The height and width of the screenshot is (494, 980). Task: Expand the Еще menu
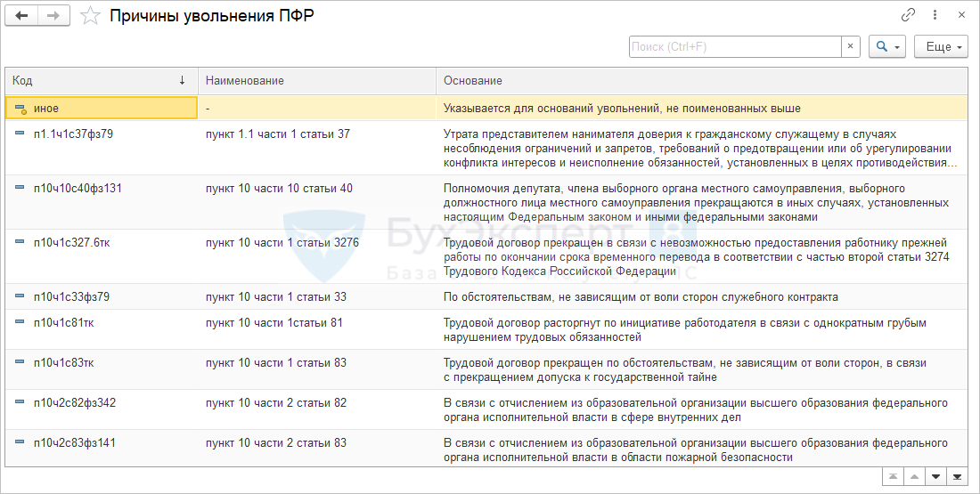click(941, 46)
